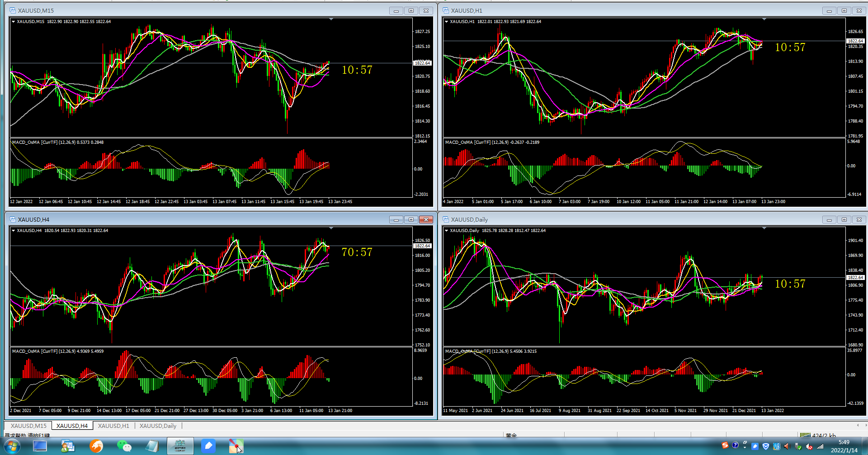Click the chart shift marker in M15 chart
Image resolution: width=868 pixels, height=455 pixels.
pyautogui.click(x=331, y=19)
